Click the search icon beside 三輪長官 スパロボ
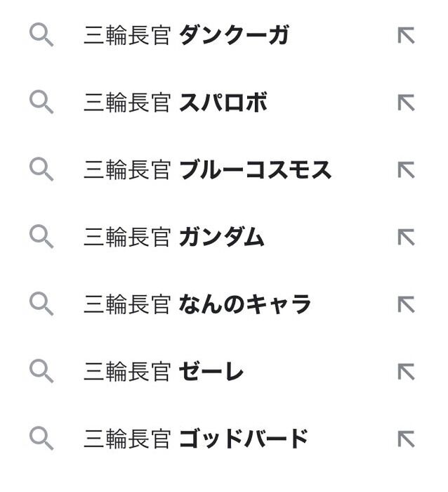 click(41, 103)
